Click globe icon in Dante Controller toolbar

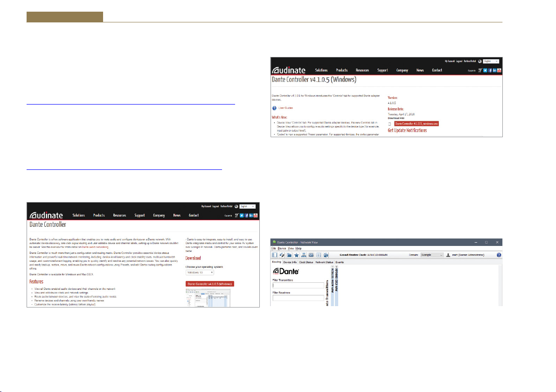pos(326,255)
